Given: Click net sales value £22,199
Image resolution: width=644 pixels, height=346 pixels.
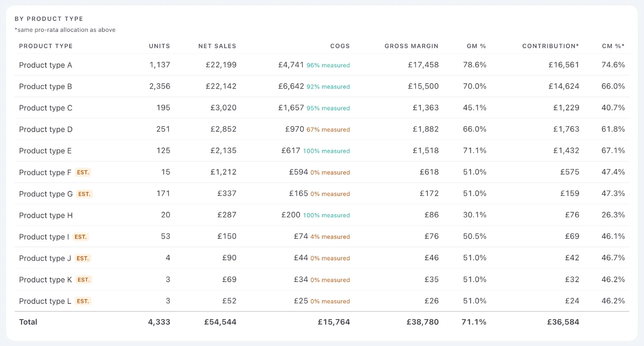Looking at the screenshot, I should [x=221, y=65].
